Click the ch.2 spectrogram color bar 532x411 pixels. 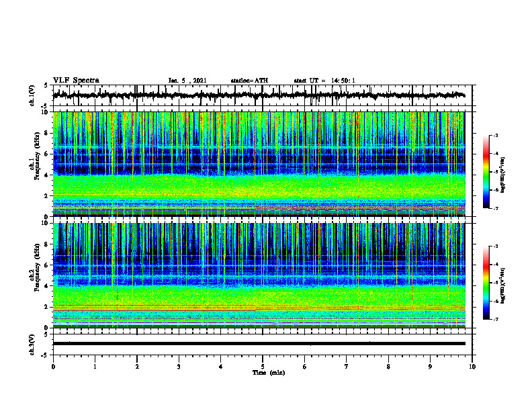click(486, 283)
